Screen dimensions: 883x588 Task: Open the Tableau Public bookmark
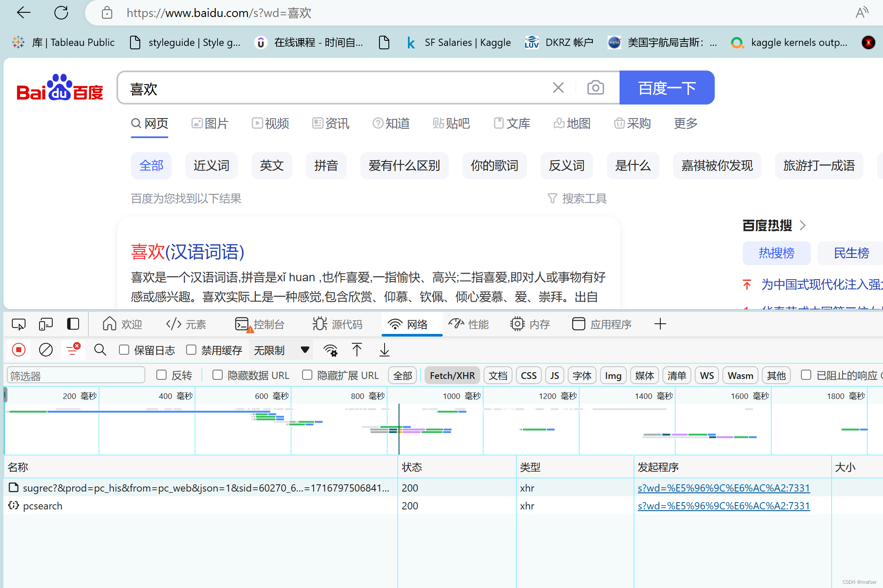pyautogui.click(x=63, y=42)
